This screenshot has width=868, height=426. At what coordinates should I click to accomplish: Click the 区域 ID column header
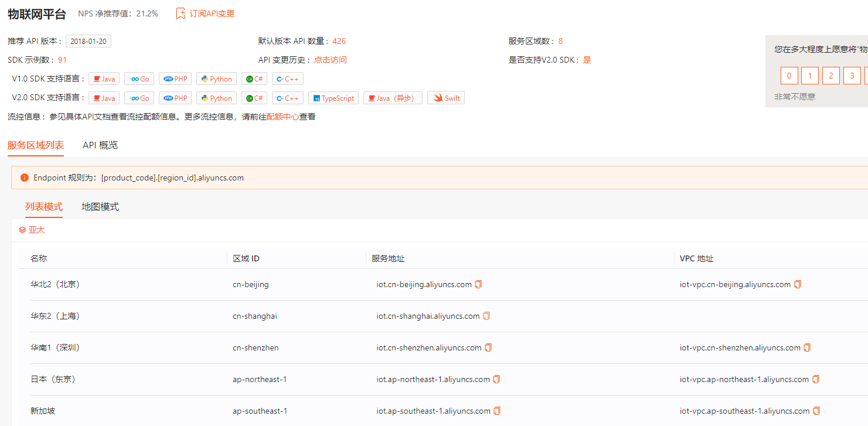tap(246, 258)
